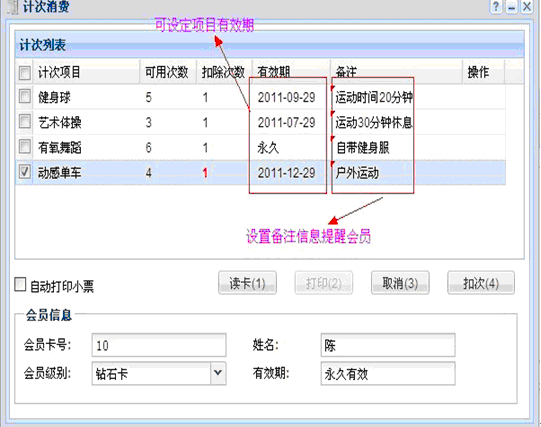
Task: Click the 钻石卡 combo box field
Action: (151, 373)
